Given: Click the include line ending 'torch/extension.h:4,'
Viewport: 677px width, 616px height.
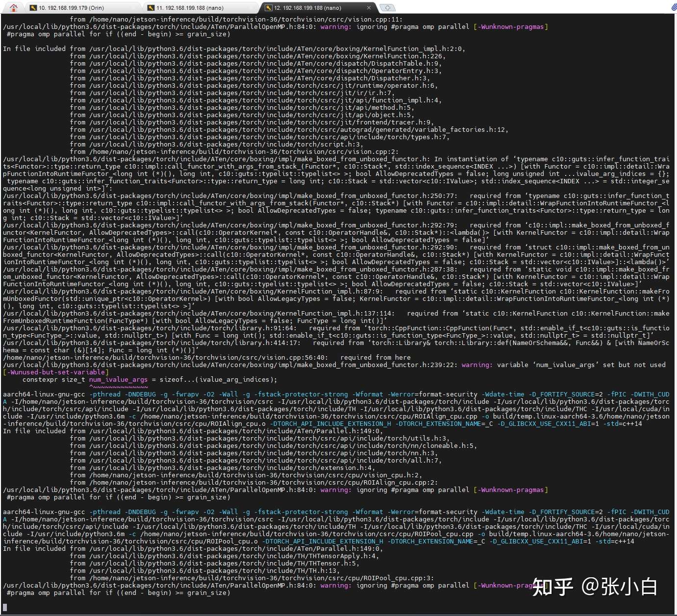Looking at the screenshot, I should click(222, 468).
